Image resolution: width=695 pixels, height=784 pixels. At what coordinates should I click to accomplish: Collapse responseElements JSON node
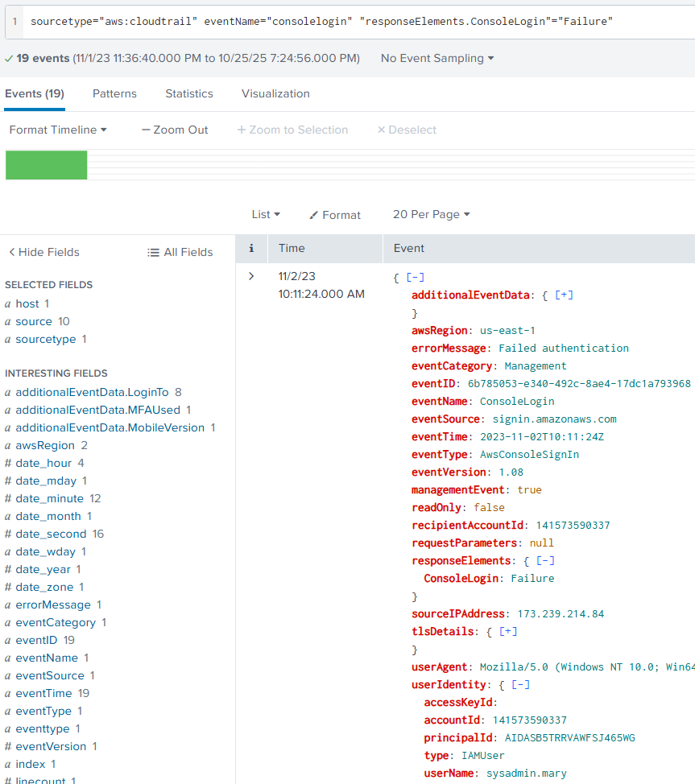(545, 560)
